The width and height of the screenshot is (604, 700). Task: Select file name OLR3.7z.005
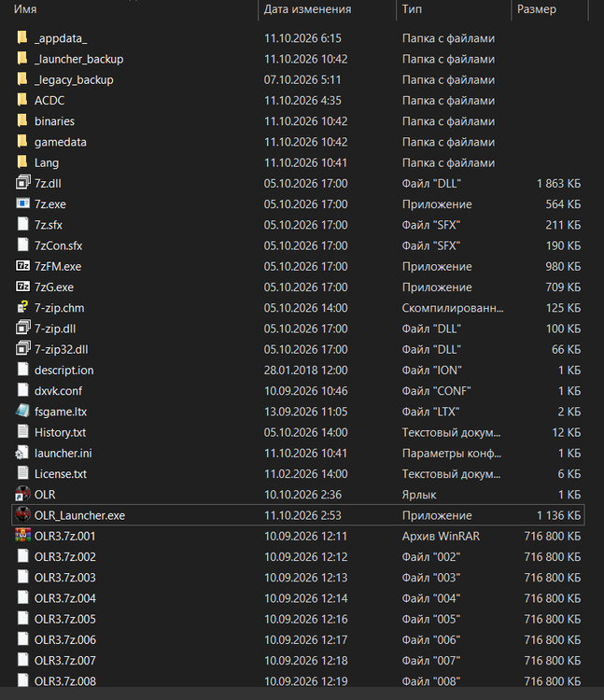(65, 619)
